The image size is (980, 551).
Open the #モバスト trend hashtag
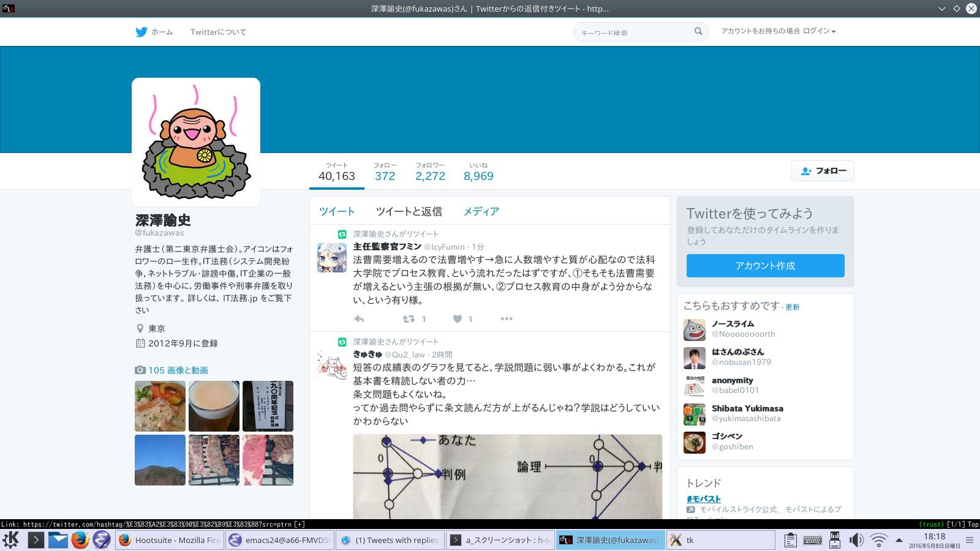(x=704, y=498)
